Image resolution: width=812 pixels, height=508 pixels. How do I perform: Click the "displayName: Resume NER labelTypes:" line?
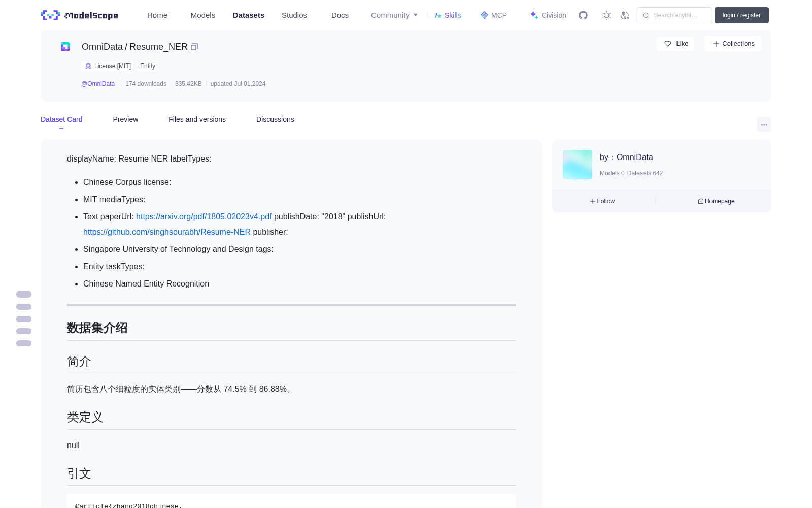coord(139,159)
